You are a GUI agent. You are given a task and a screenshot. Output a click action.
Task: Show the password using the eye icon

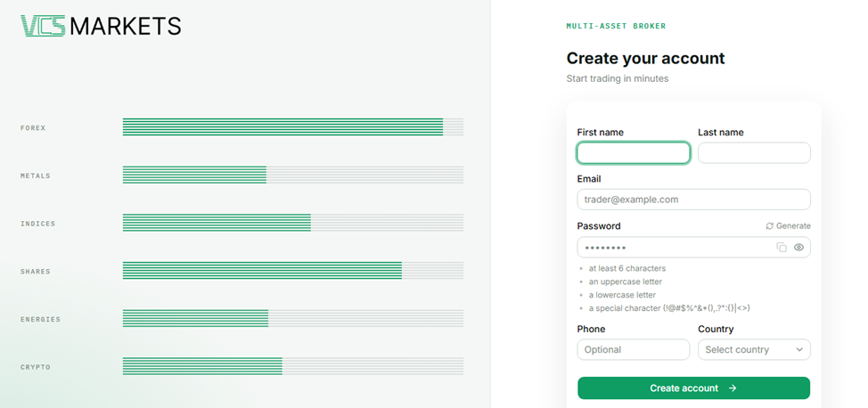click(798, 248)
